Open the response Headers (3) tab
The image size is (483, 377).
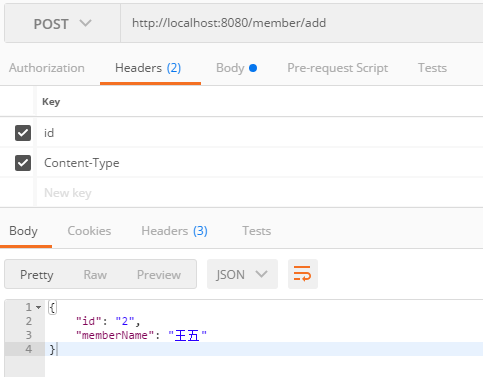click(x=174, y=231)
